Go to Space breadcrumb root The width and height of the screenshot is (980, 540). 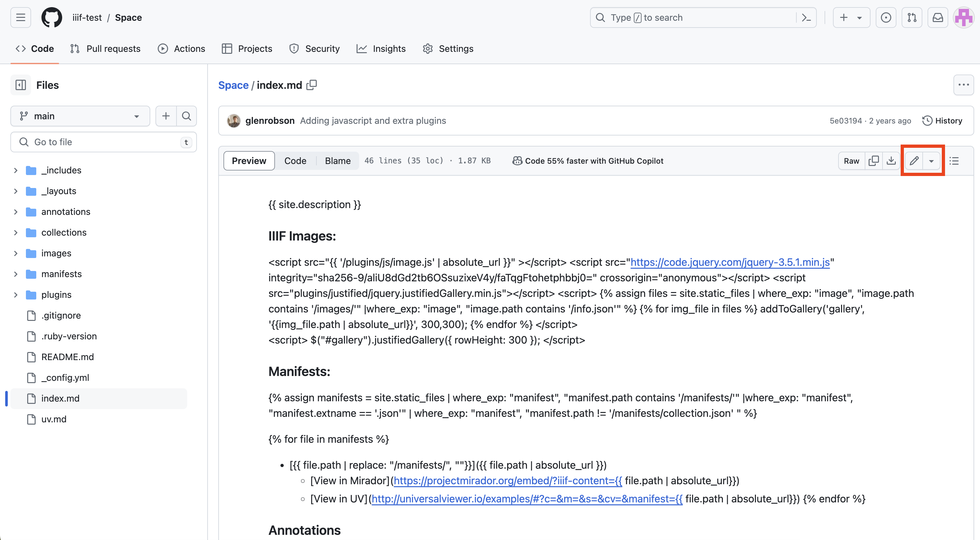tap(233, 85)
